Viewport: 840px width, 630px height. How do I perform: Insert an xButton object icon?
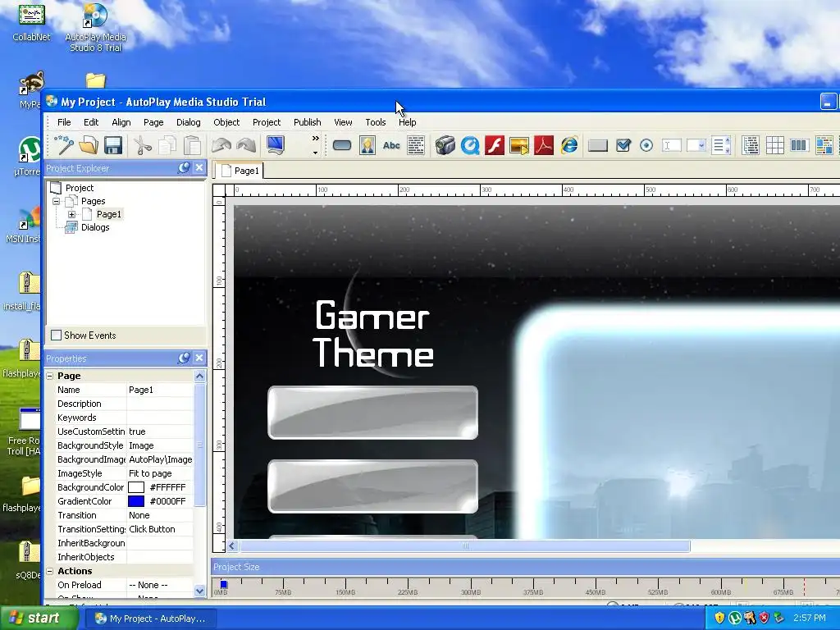coord(597,145)
